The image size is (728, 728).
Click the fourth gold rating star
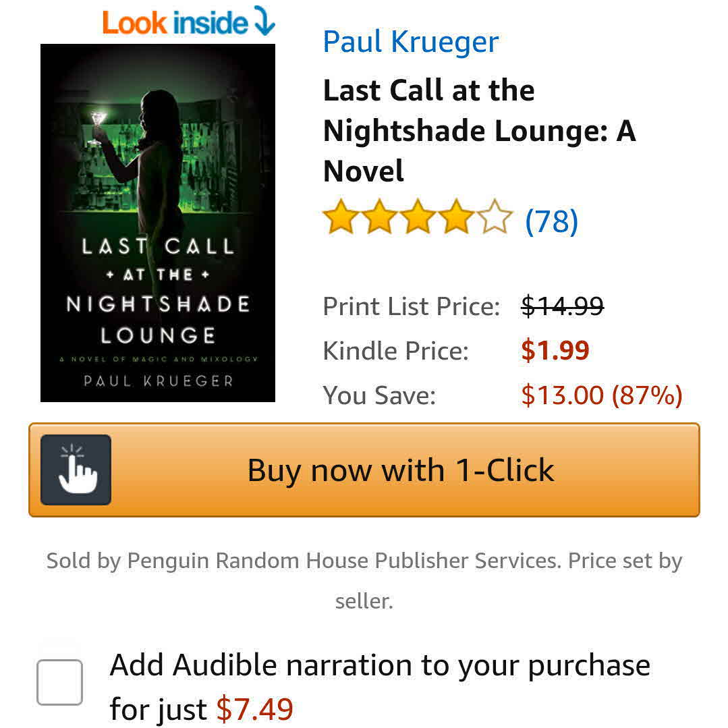pos(457,217)
